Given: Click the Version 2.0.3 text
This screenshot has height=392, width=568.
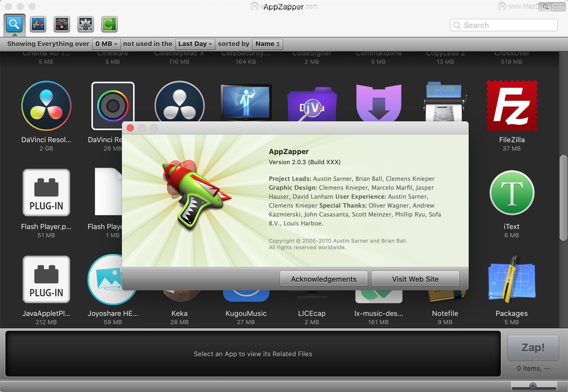Looking at the screenshot, I should coord(305,162).
